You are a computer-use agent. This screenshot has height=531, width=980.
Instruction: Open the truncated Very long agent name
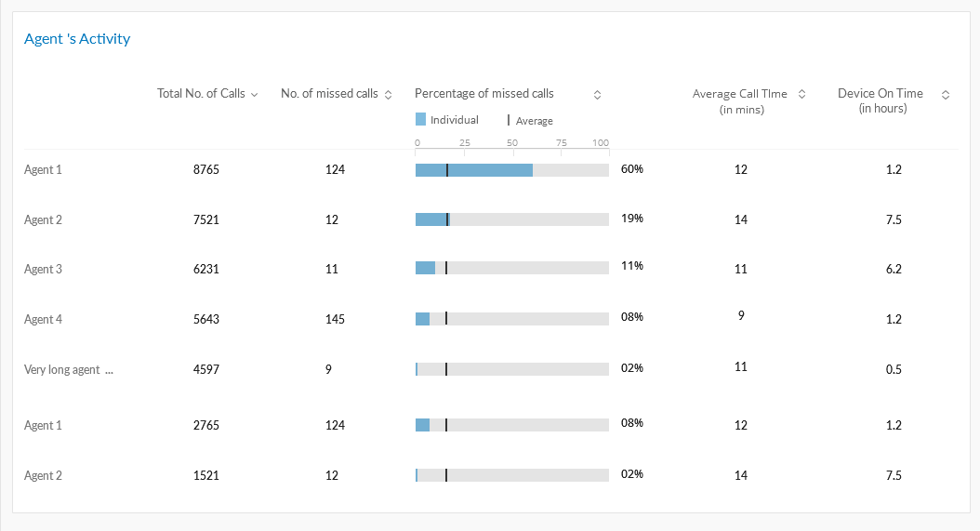click(68, 369)
